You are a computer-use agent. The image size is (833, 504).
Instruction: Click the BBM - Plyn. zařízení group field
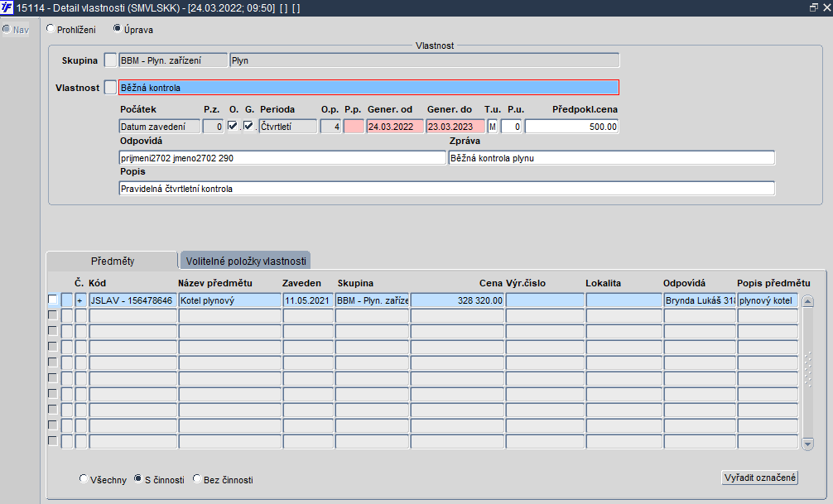173,60
